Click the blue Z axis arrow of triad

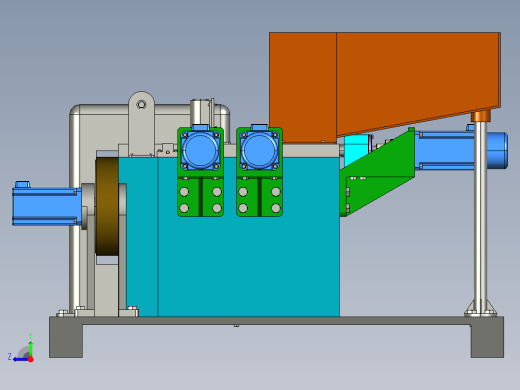21,359
